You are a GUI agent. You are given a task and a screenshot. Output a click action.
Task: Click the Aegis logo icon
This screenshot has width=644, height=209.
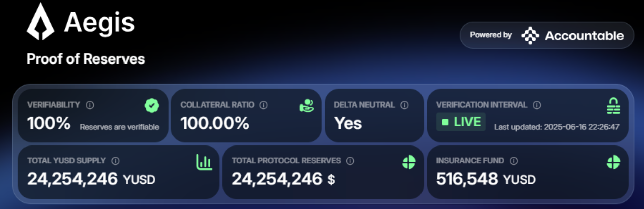click(x=40, y=22)
